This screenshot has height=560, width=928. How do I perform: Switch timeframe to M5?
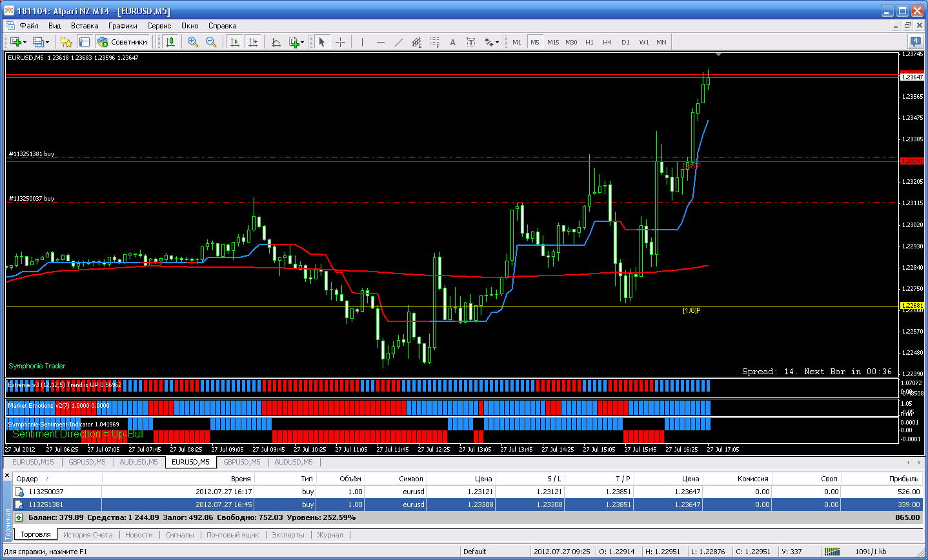click(535, 42)
